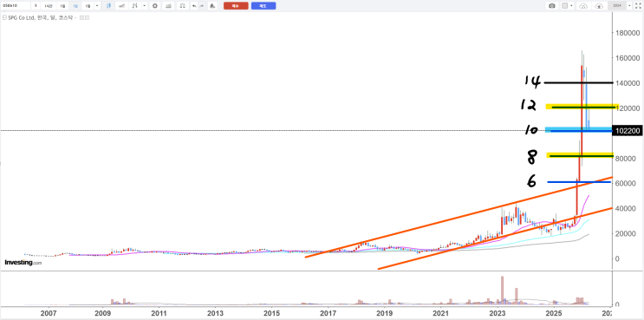Screen dimensions: 644x320
Task: Expand the chart style dropdown arrow
Action: (x=144, y=6)
